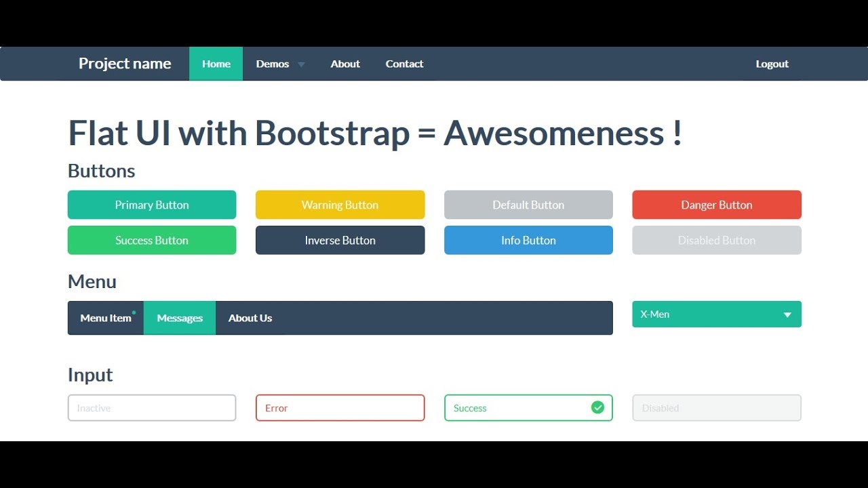The height and width of the screenshot is (488, 868).
Task: Open the X-Men select dropdown
Action: tap(717, 314)
